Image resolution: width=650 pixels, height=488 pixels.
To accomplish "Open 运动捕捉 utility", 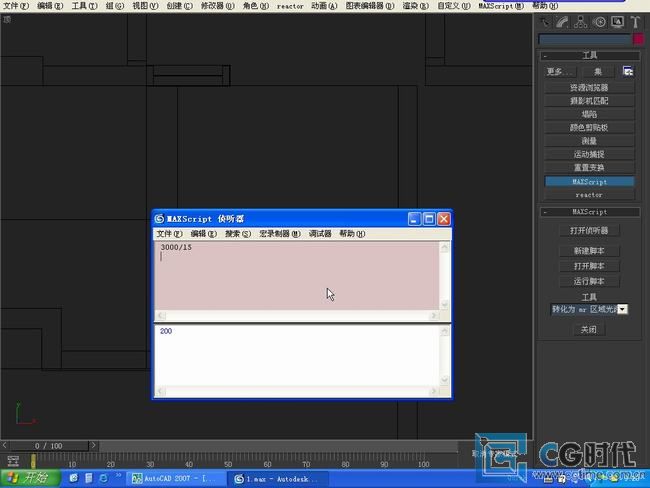I will 589,154.
